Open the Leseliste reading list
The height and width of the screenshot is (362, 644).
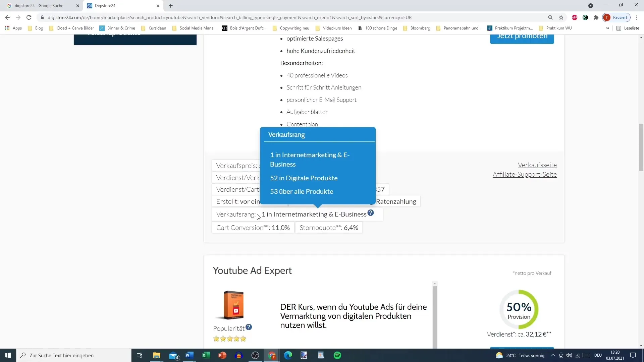click(628, 28)
